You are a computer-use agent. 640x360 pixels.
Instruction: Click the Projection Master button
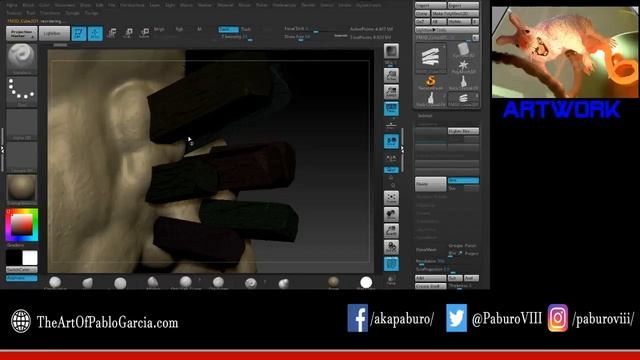tap(22, 33)
